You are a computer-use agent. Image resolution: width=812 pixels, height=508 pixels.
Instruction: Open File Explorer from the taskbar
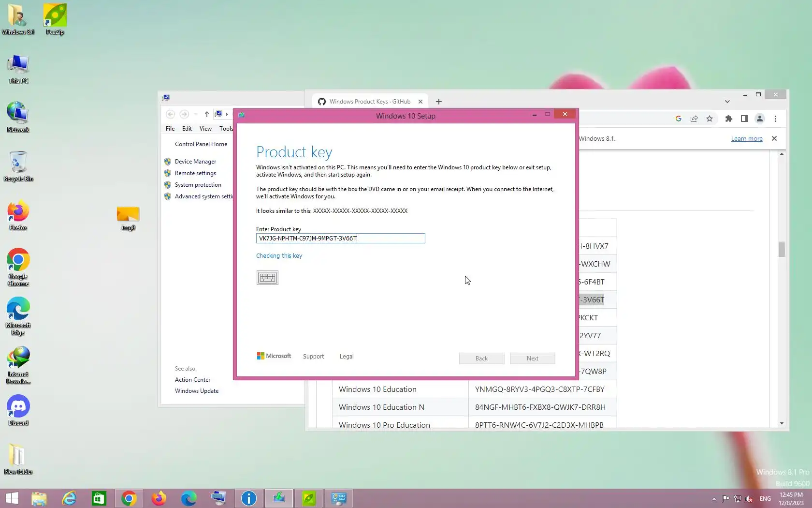coord(39,498)
